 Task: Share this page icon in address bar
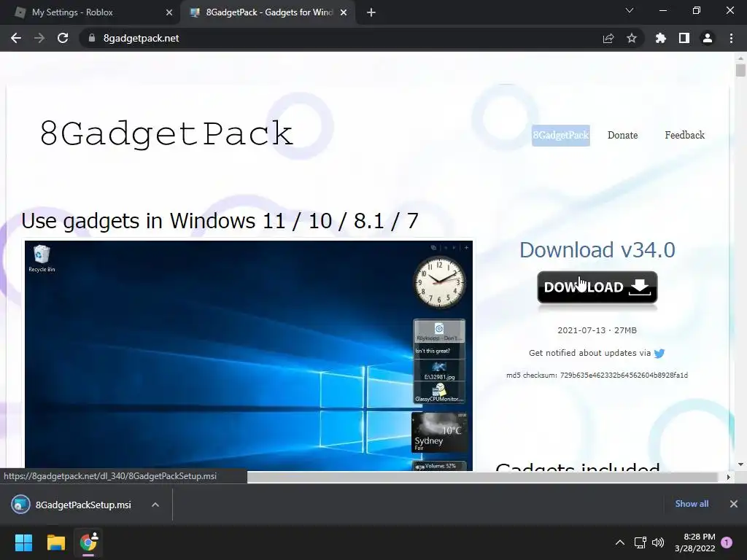(608, 38)
